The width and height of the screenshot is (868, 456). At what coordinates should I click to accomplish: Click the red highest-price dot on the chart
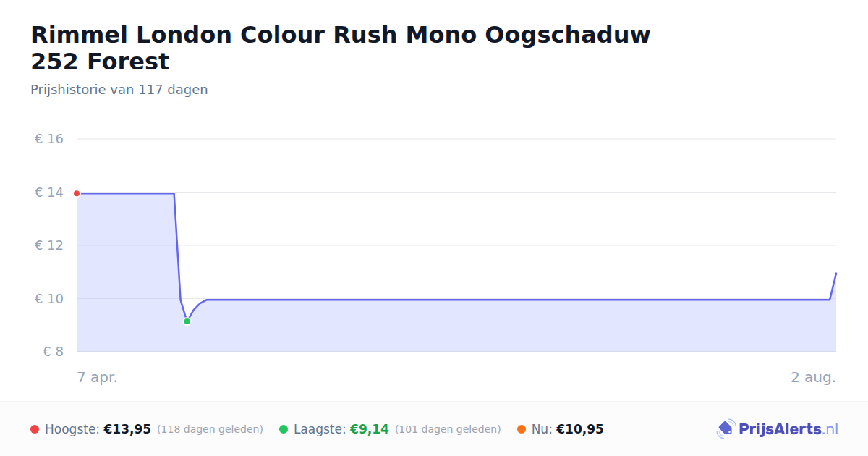pyautogui.click(x=77, y=193)
